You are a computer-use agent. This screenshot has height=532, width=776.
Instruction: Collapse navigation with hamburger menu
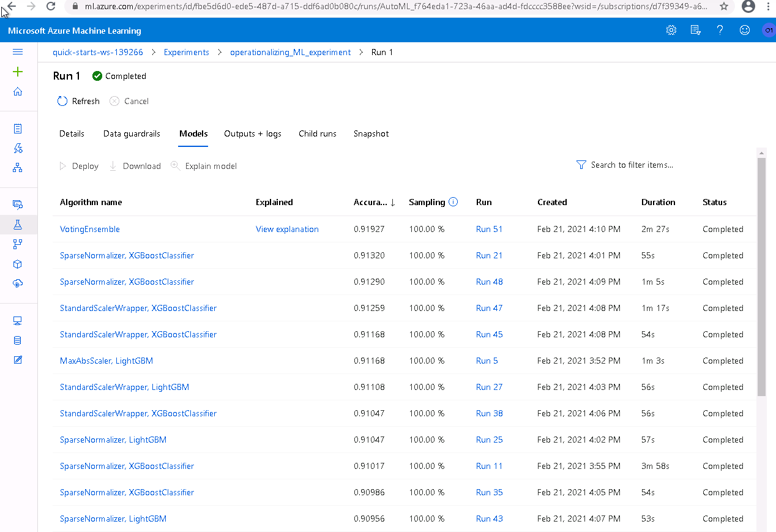pyautogui.click(x=18, y=52)
